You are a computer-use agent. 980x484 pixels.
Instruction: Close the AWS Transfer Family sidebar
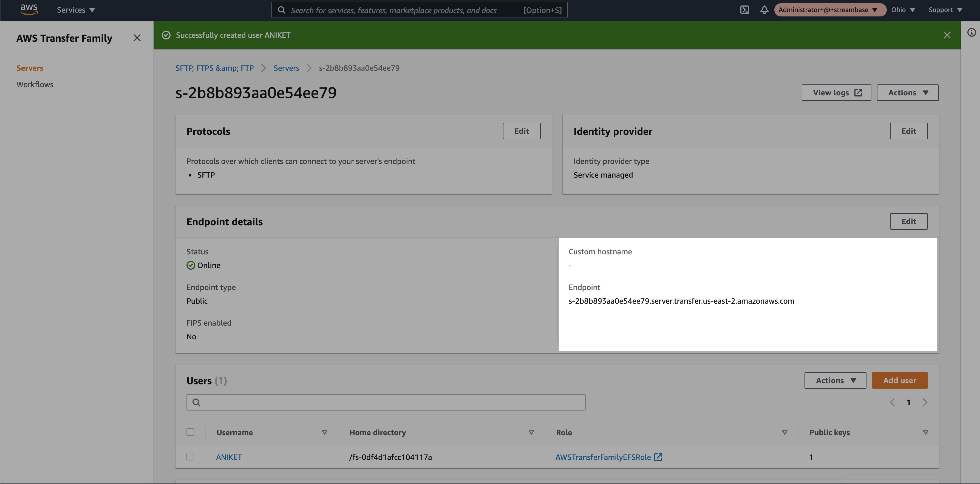pyautogui.click(x=137, y=38)
